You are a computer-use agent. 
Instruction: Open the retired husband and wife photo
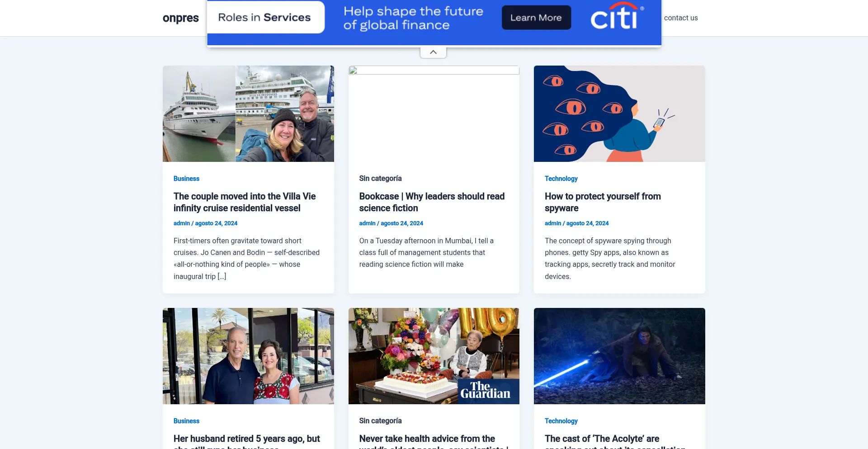pos(248,356)
